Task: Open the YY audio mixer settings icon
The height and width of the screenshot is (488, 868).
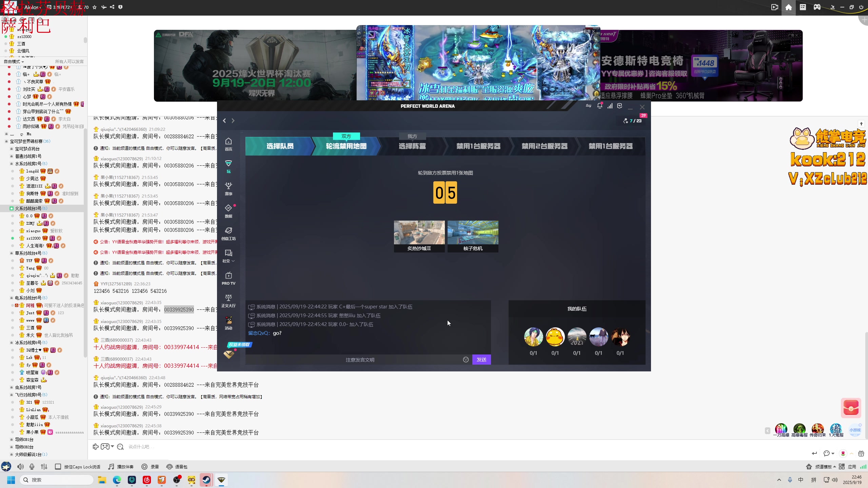Action: 44,467
